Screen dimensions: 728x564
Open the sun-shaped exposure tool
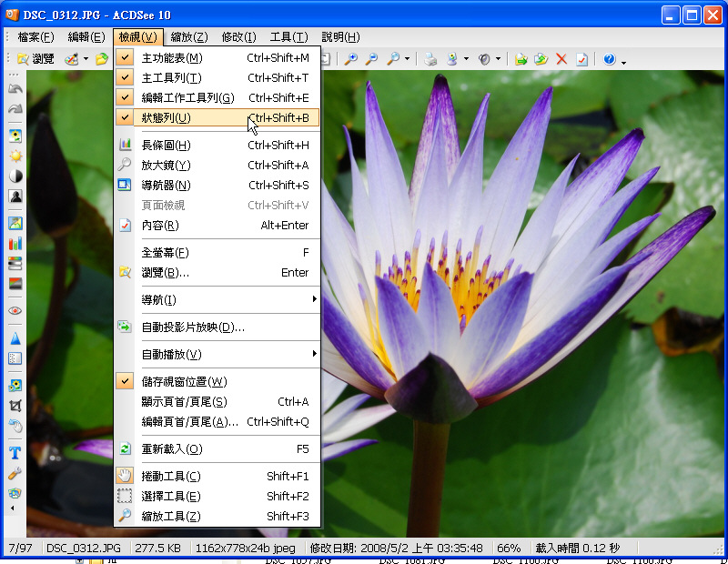pyautogui.click(x=15, y=156)
